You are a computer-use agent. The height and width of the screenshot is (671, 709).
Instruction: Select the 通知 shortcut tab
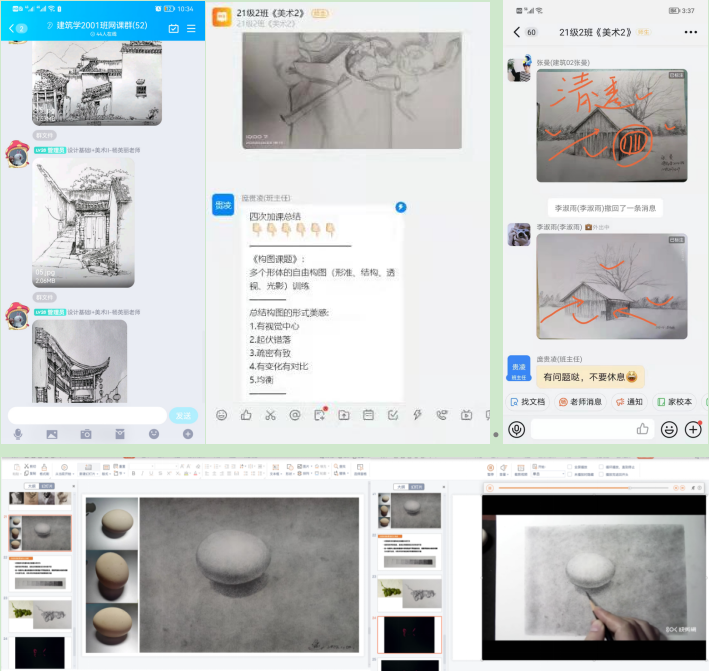[x=628, y=401]
